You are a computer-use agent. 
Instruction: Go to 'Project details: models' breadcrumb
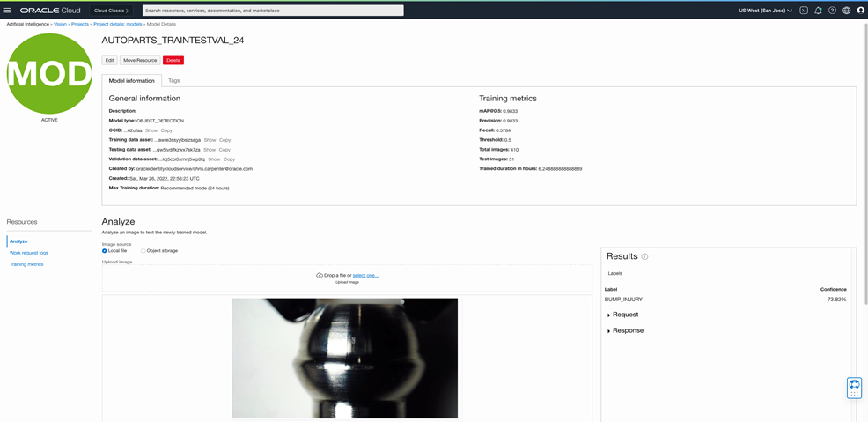(119, 25)
